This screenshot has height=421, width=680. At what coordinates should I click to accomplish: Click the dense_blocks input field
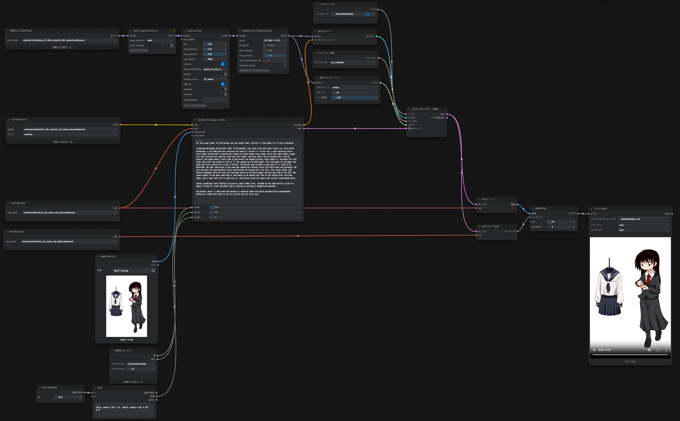(215, 100)
